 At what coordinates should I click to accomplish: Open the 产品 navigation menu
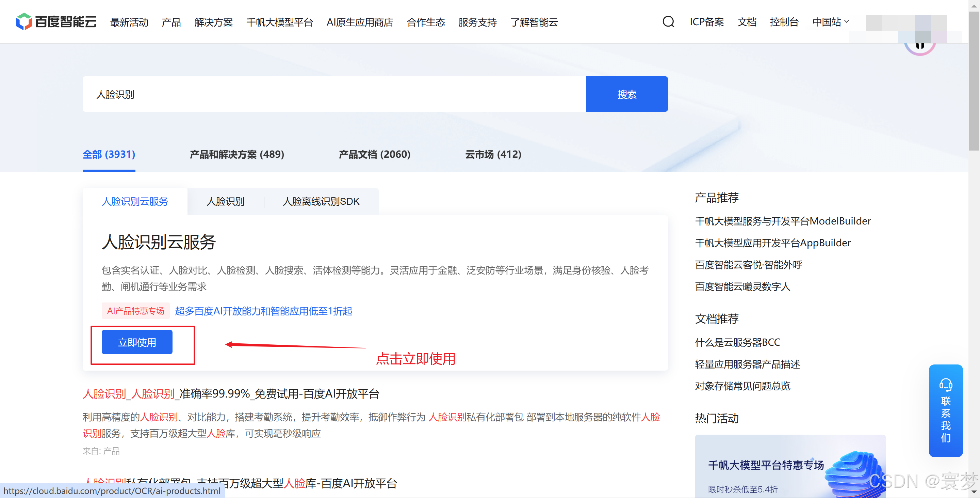tap(171, 22)
